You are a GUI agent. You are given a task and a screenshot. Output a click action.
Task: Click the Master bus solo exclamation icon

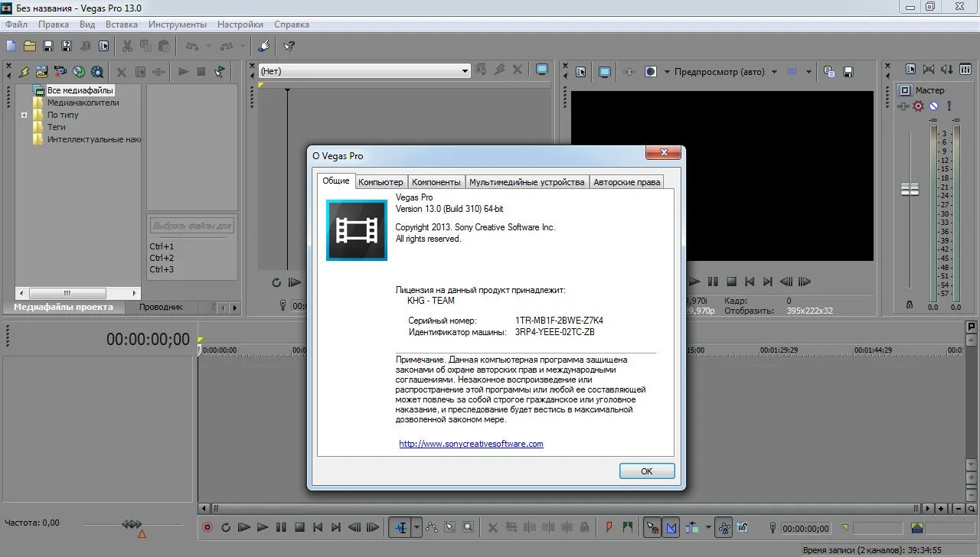949,106
